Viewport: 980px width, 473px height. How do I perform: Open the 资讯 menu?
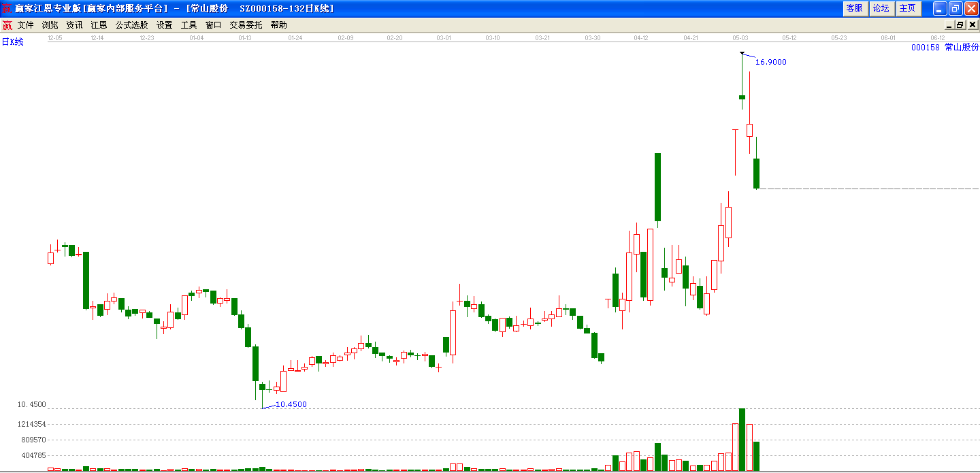click(75, 25)
